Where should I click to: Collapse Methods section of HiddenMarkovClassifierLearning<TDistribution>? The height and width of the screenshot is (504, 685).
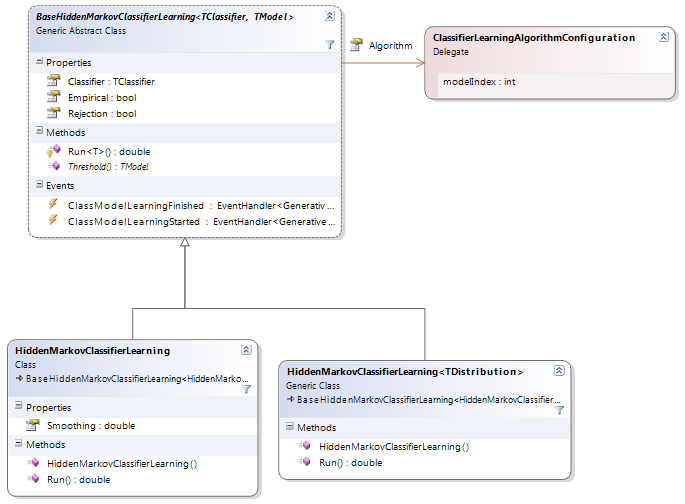coord(290,426)
